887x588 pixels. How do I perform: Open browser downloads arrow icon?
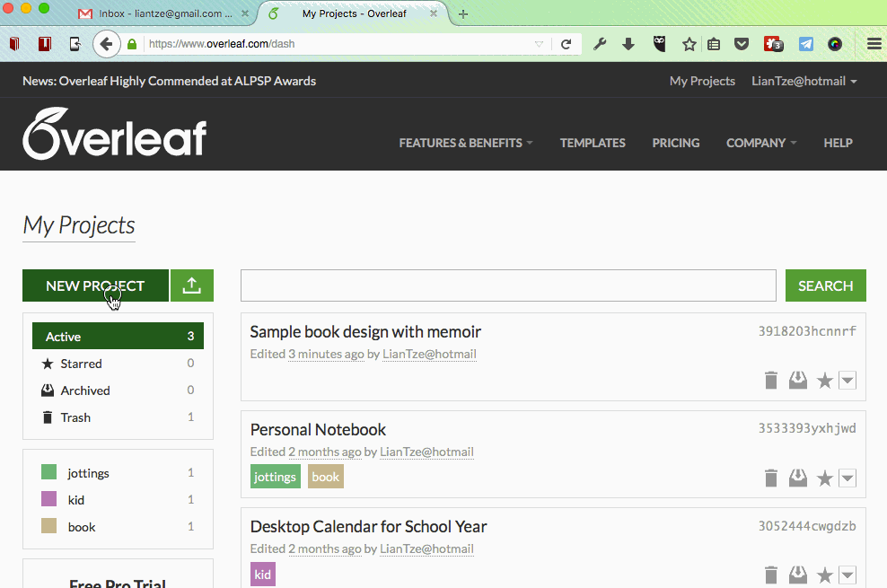pyautogui.click(x=628, y=43)
